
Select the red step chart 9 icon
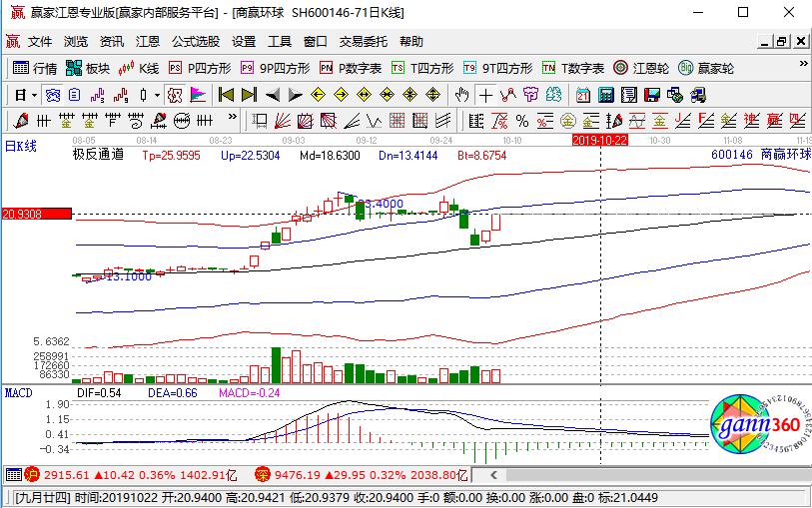tap(120, 95)
